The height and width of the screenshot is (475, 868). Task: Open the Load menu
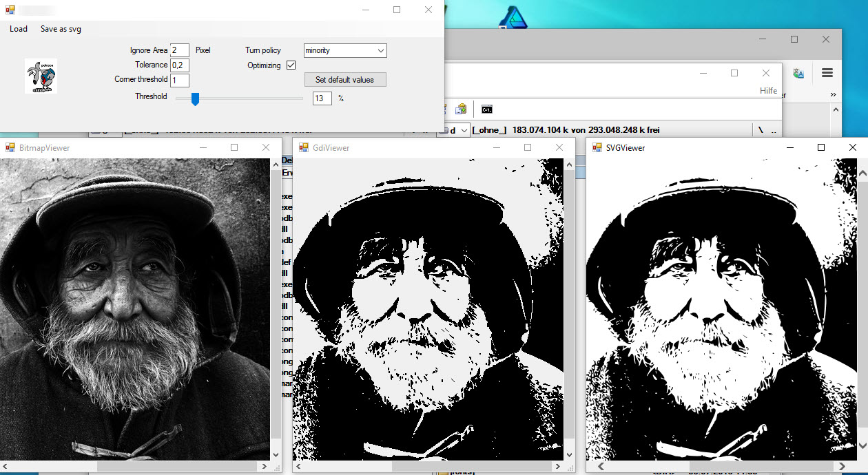(x=18, y=29)
